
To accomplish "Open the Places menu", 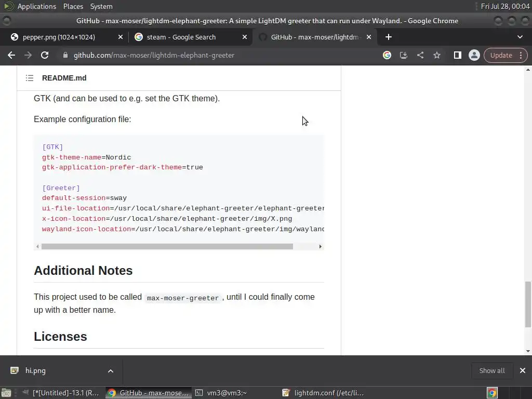I will click(73, 6).
